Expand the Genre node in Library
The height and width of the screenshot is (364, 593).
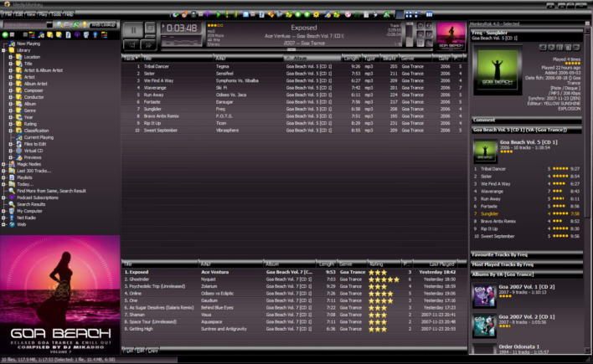click(10, 110)
